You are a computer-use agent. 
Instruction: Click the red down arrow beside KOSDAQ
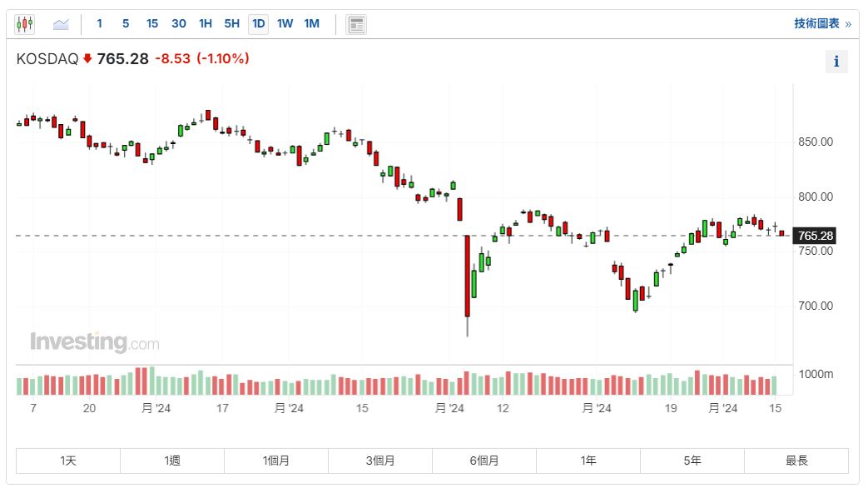pos(87,58)
